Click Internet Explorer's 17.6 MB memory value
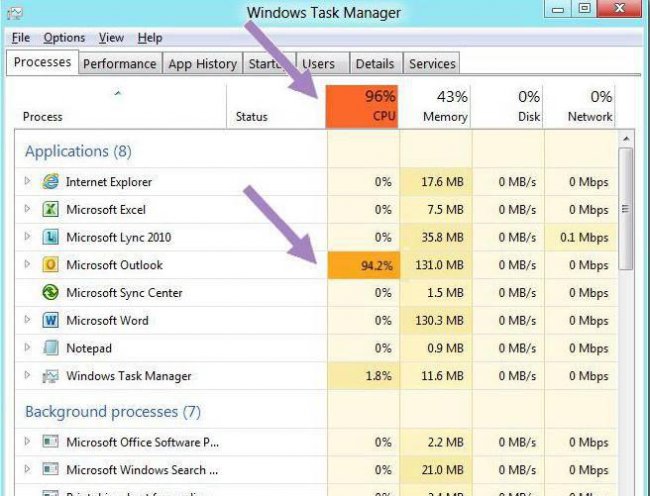The height and width of the screenshot is (496, 650). pos(442,182)
